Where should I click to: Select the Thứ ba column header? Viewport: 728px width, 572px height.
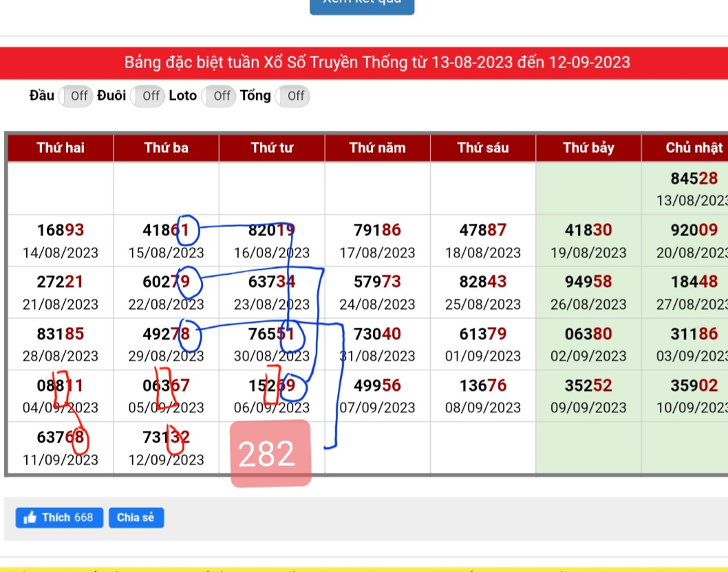[166, 148]
